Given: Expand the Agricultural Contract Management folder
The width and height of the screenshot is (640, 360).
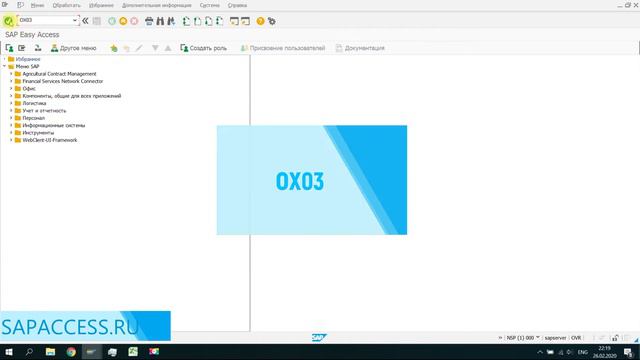Looking at the screenshot, I should click(x=11, y=74).
